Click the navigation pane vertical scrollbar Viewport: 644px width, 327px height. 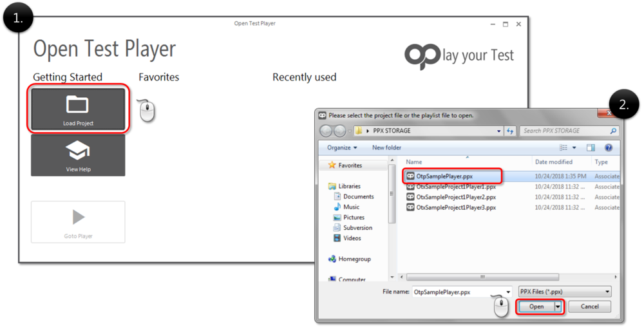392,193
